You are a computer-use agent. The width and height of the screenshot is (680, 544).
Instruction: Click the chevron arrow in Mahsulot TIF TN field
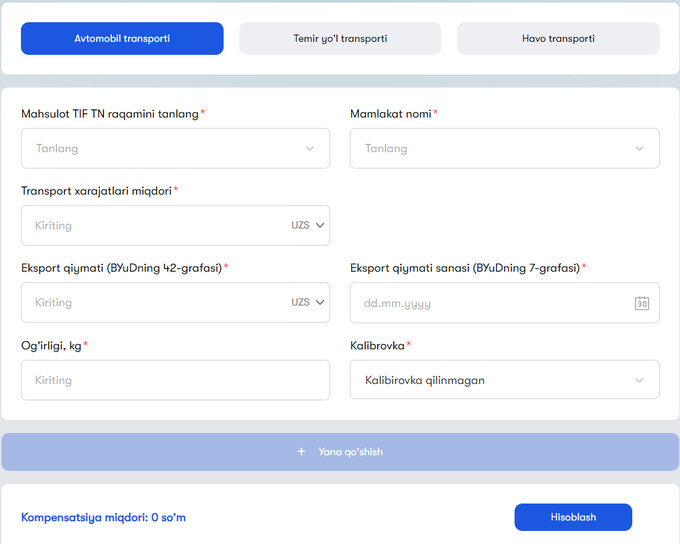click(310, 149)
